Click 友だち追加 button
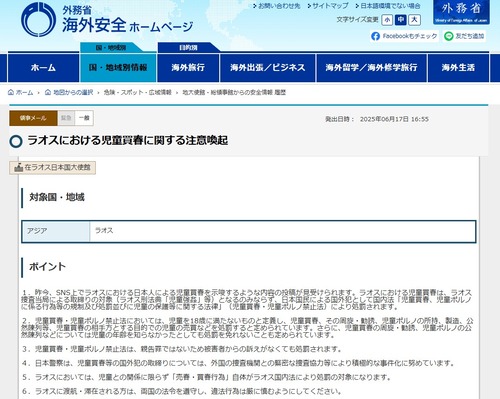The image size is (500, 399). pos(464,36)
